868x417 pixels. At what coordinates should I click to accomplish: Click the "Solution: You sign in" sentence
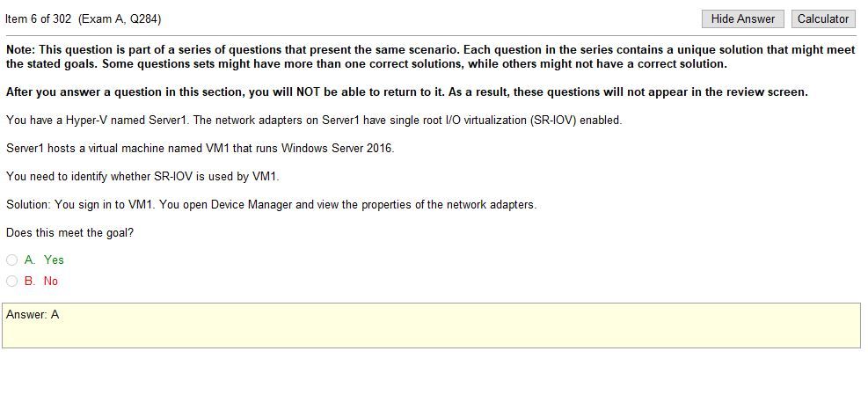271,204
